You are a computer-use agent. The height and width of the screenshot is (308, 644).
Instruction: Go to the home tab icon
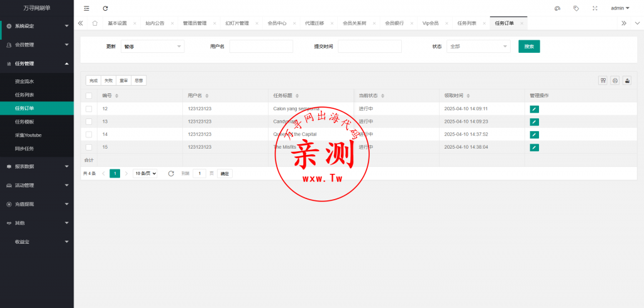pos(95,23)
